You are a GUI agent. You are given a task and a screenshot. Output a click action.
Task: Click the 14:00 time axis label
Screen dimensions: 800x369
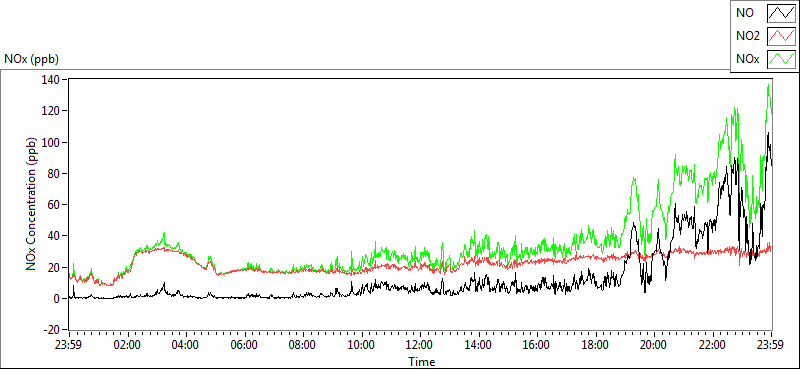click(479, 344)
